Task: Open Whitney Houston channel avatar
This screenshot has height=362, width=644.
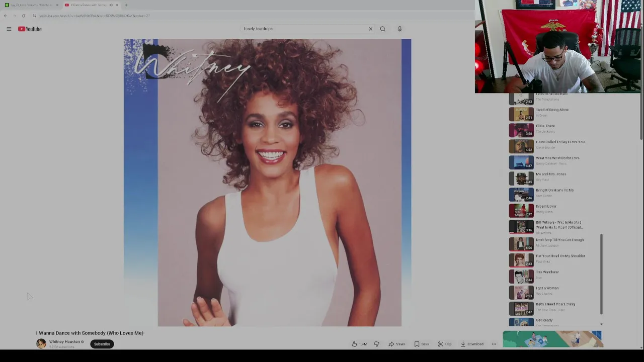Action: 41,344
